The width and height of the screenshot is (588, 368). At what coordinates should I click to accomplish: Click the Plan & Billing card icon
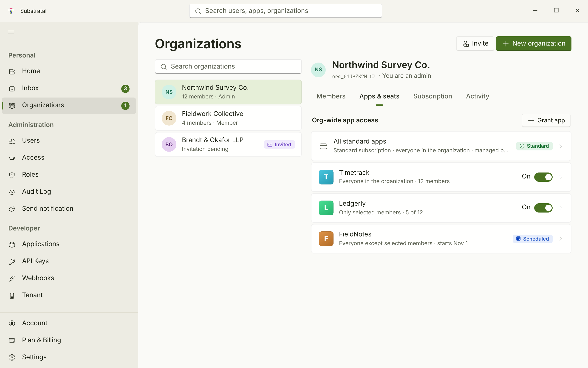click(x=12, y=340)
